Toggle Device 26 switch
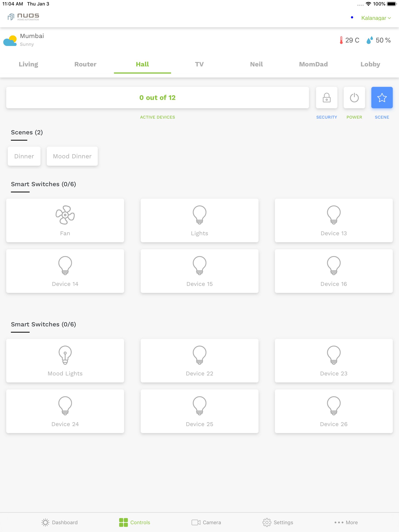The image size is (399, 532). coord(334,411)
